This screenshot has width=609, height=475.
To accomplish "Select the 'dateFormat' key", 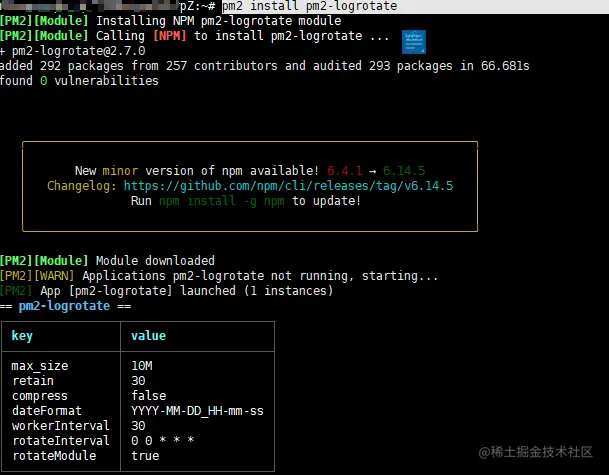I will click(x=47, y=411).
